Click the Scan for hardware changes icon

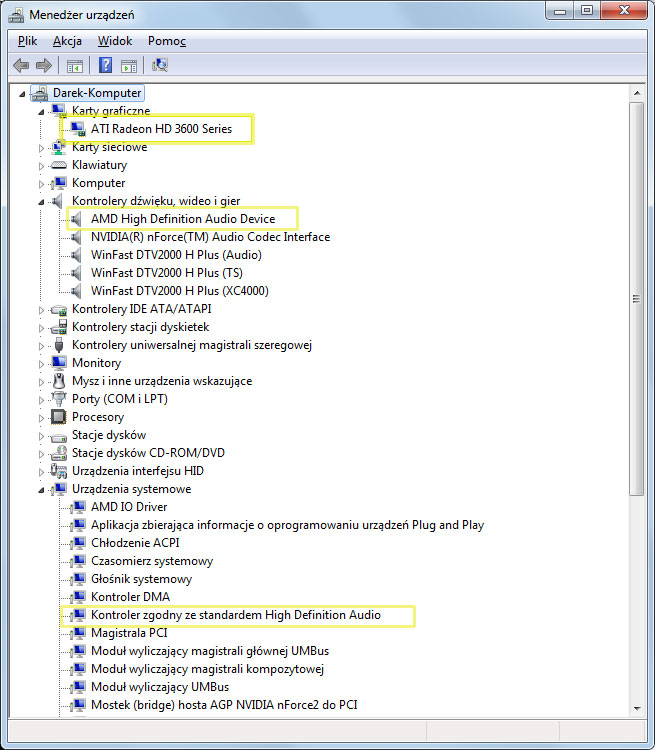click(x=159, y=65)
